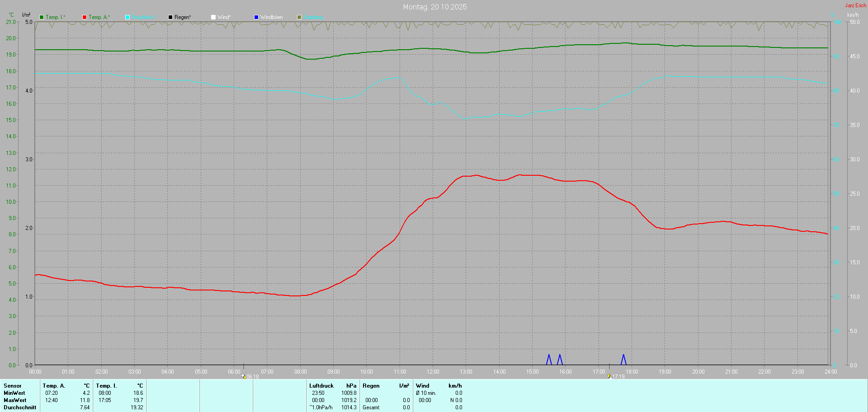Click the white Wind legend swatch
Viewport: 868px width, 412px height.
pyautogui.click(x=213, y=17)
